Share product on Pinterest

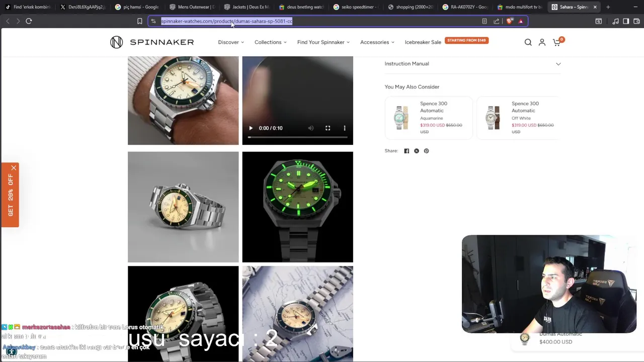click(426, 151)
